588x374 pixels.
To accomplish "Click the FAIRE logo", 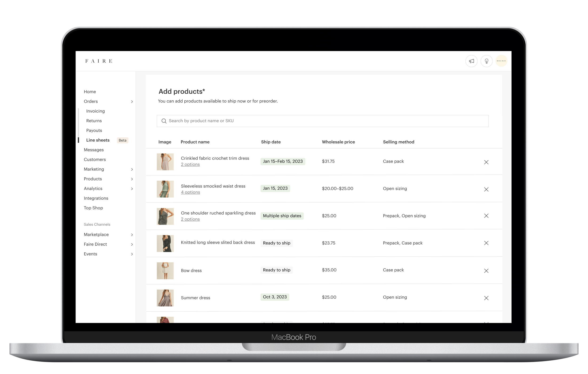I will pos(99,61).
